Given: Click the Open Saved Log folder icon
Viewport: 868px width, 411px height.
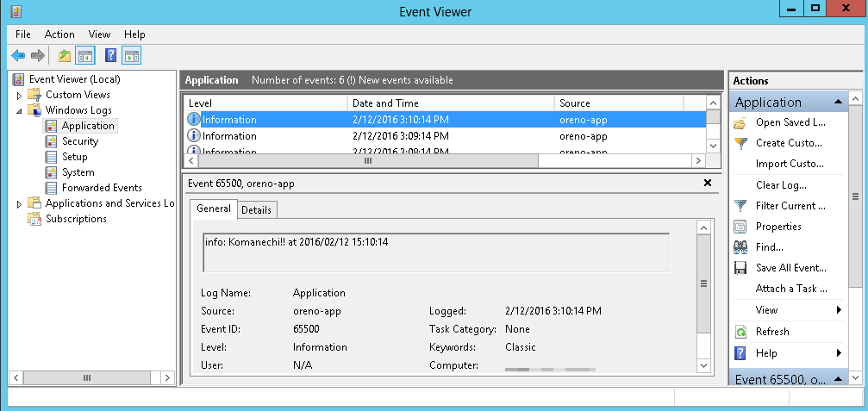Looking at the screenshot, I should click(740, 123).
